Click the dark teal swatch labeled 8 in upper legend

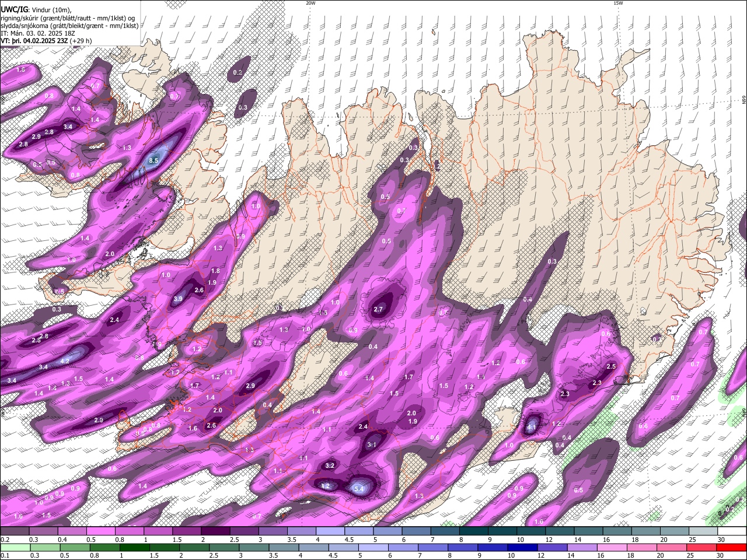[x=473, y=531]
